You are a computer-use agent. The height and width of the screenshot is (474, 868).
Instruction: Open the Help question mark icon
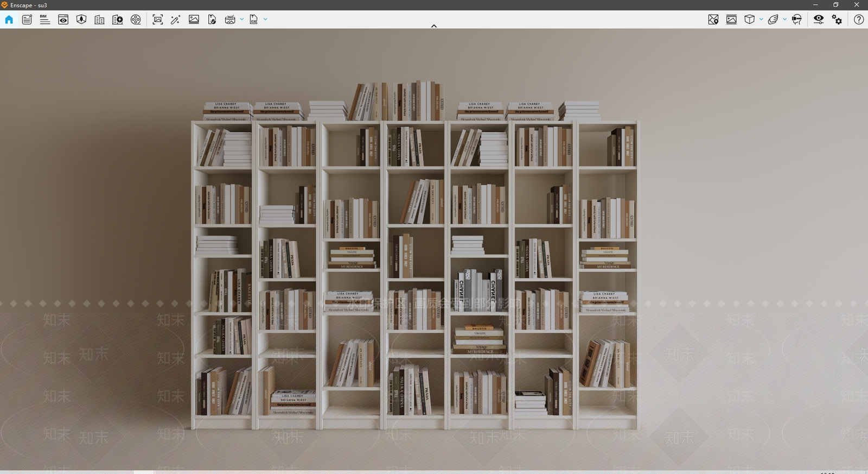[x=859, y=20]
